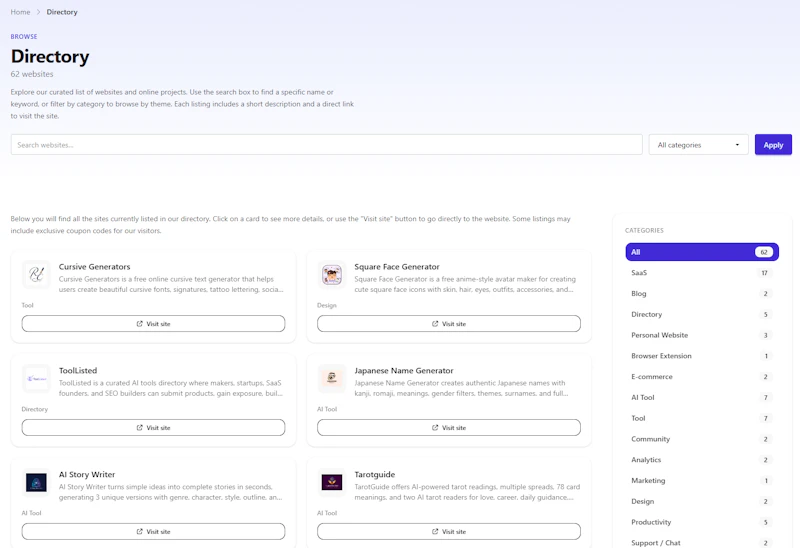Filter by Support / Chat category

click(702, 543)
